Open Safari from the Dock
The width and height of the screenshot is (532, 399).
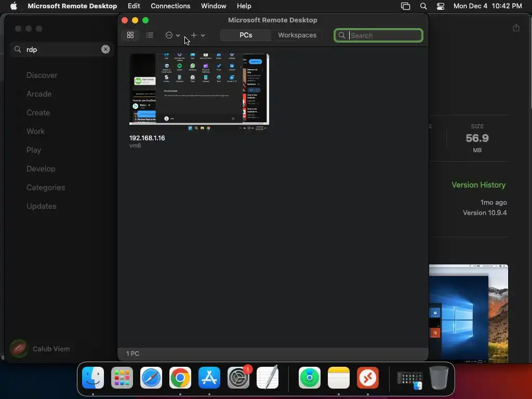(x=151, y=378)
